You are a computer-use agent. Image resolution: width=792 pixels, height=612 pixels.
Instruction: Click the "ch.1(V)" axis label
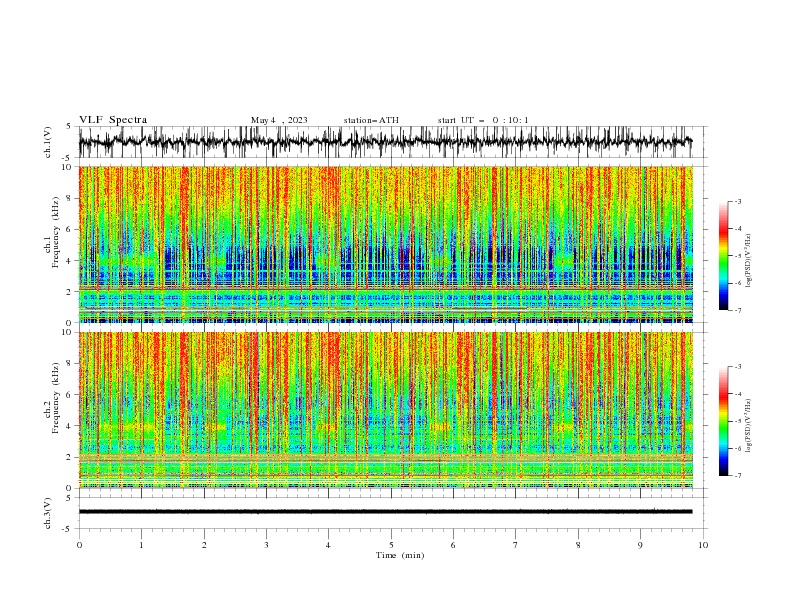pyautogui.click(x=48, y=142)
